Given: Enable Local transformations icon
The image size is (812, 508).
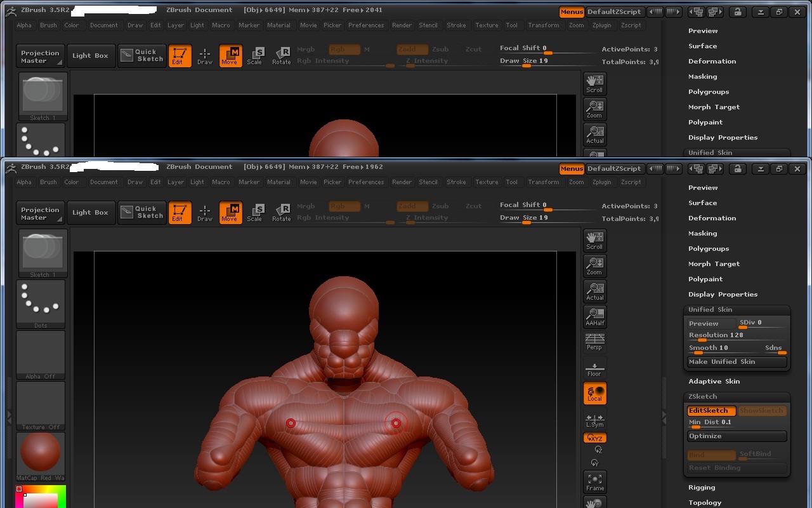Looking at the screenshot, I should (594, 393).
